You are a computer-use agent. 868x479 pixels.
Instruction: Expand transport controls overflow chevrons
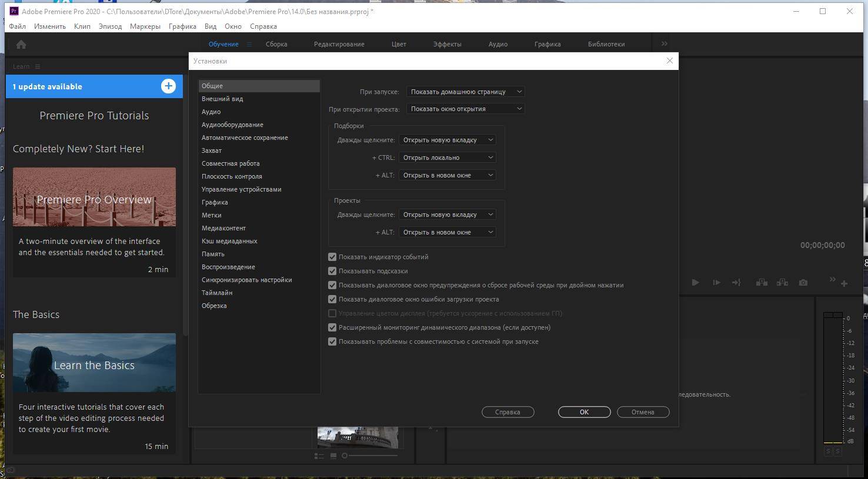click(x=832, y=279)
